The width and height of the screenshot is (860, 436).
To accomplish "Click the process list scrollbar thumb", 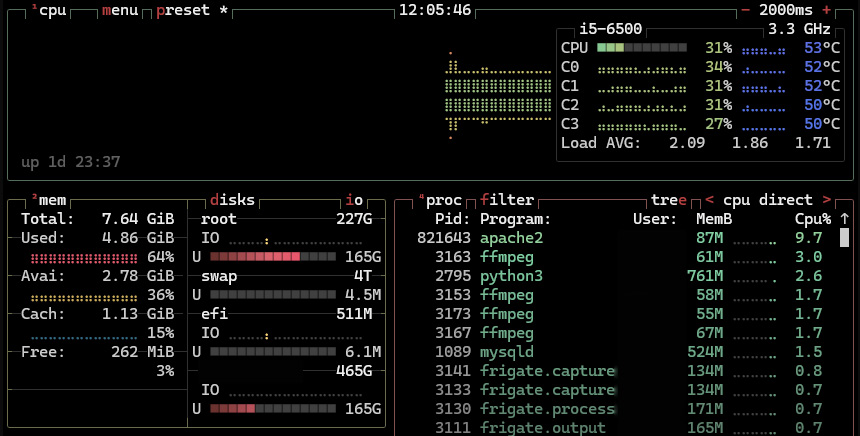I will click(844, 238).
